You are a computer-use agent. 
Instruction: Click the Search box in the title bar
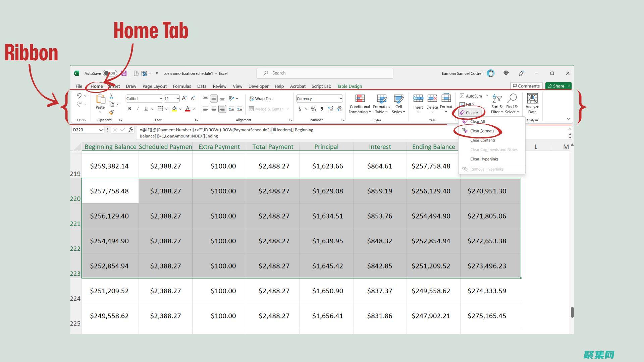point(325,73)
